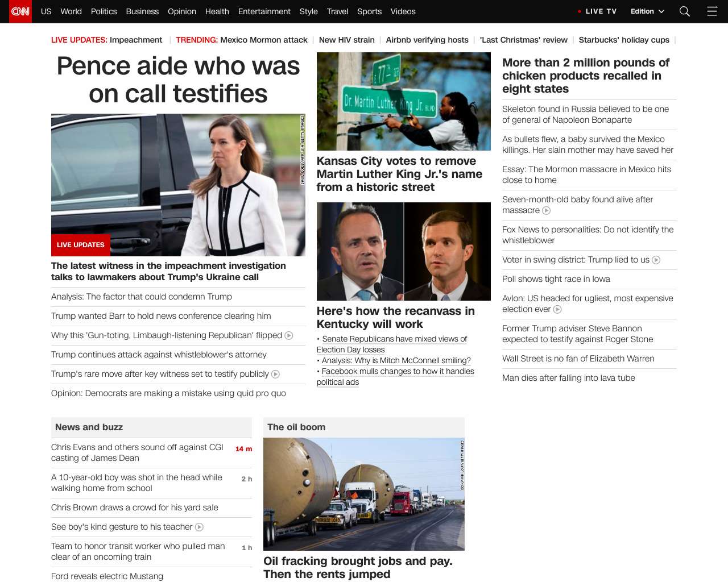Open Fox News whistleblower story
The width and height of the screenshot is (728, 582).
pos(588,235)
